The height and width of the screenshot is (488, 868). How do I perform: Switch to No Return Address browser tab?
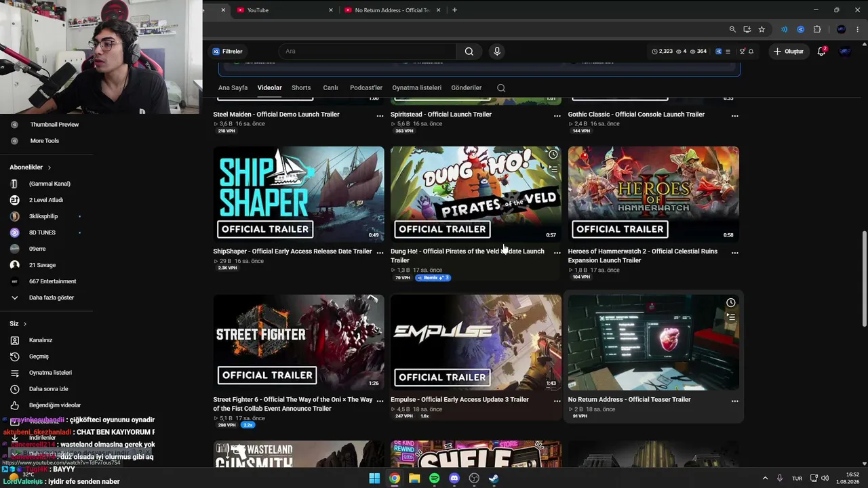[x=392, y=10]
